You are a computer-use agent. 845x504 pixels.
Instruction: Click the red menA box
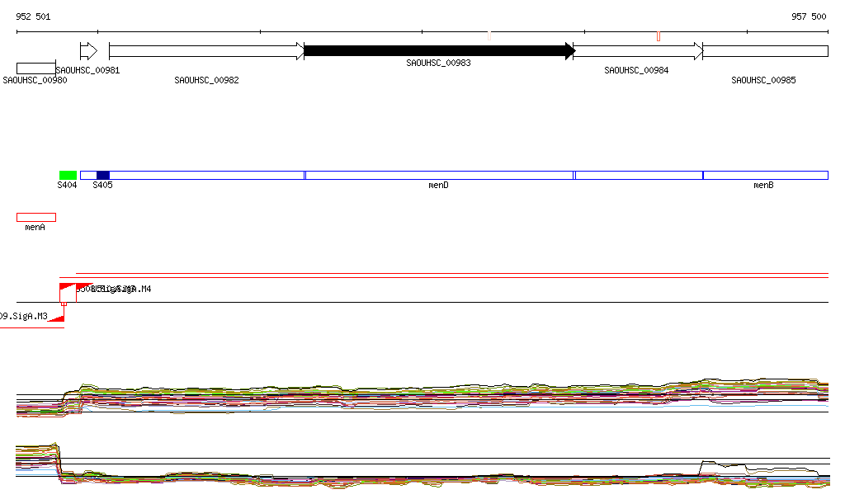(36, 218)
